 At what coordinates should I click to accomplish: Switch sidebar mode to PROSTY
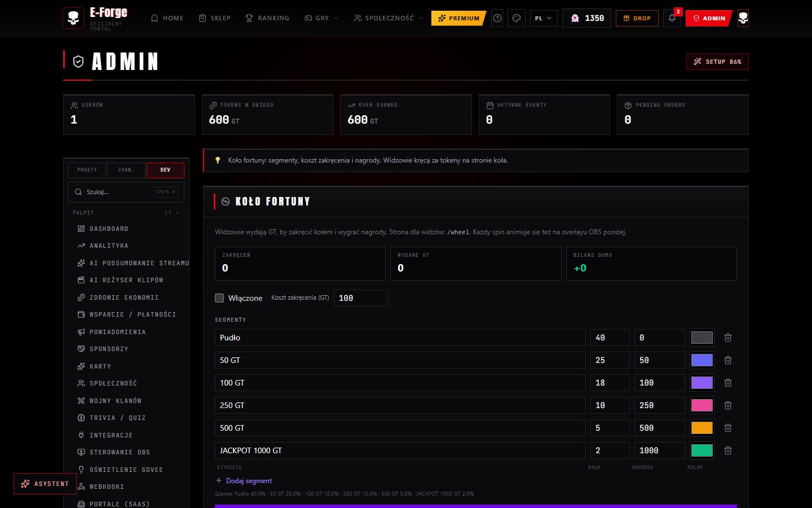pyautogui.click(x=87, y=170)
